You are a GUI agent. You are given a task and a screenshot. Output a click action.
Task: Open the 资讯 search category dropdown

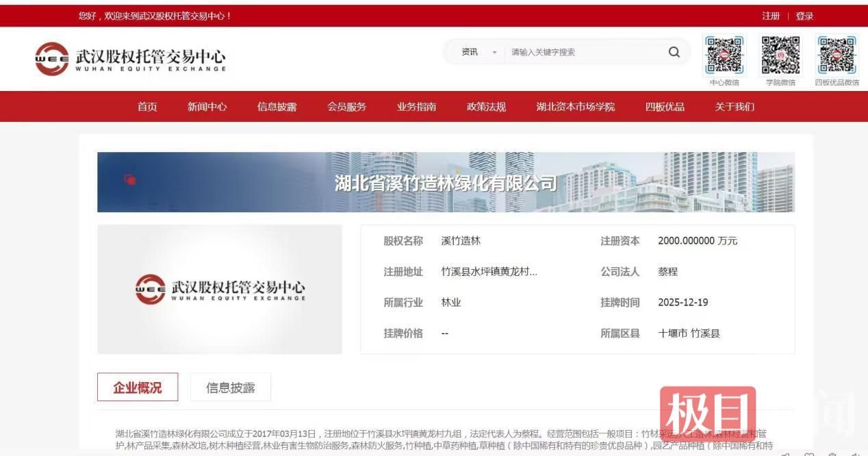coord(478,52)
